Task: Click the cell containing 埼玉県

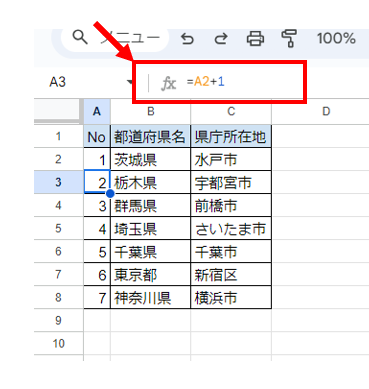Action: tap(151, 228)
